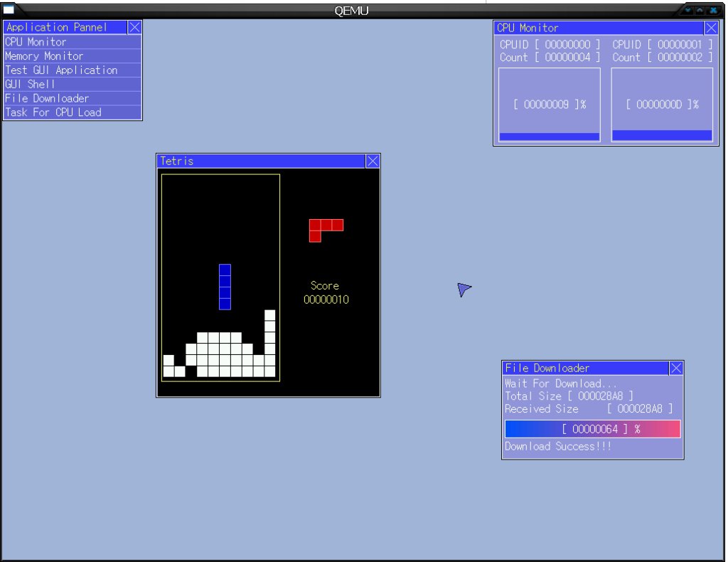
Task: Select File Downloader in Application Pannel
Action: [x=73, y=98]
